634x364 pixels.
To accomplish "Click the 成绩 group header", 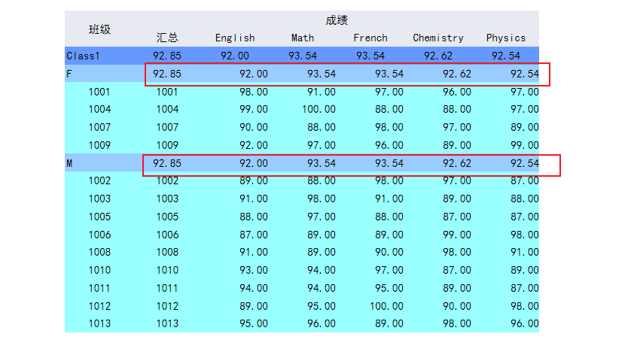I will [x=337, y=20].
